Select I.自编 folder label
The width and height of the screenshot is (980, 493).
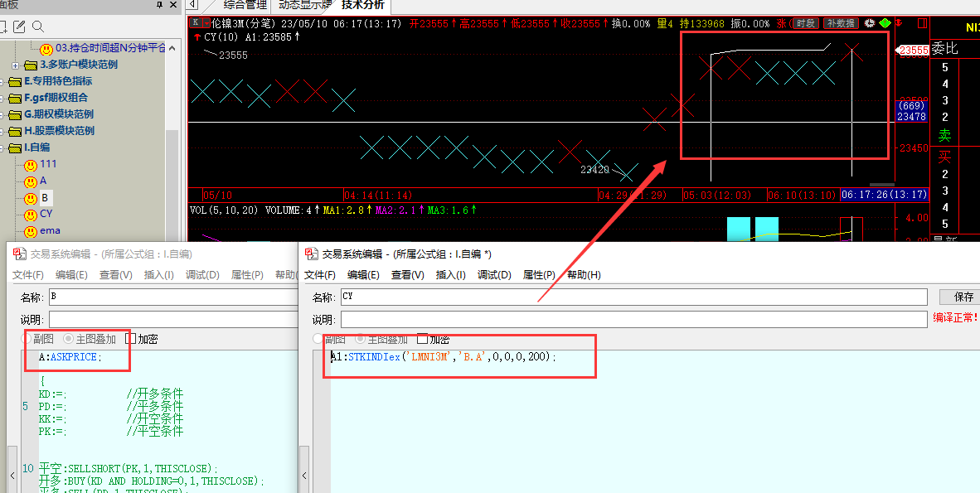coord(36,147)
